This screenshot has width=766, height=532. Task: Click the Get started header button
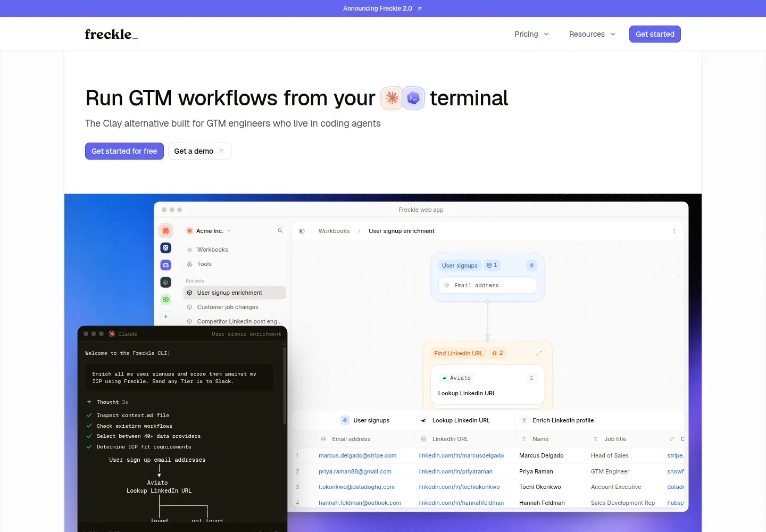pos(655,34)
